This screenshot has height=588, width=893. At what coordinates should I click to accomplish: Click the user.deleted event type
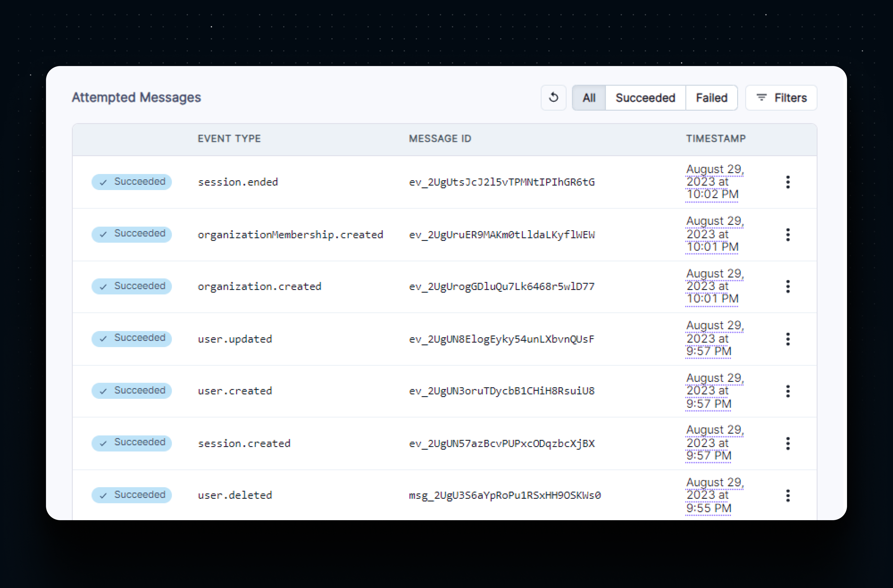[x=235, y=495]
